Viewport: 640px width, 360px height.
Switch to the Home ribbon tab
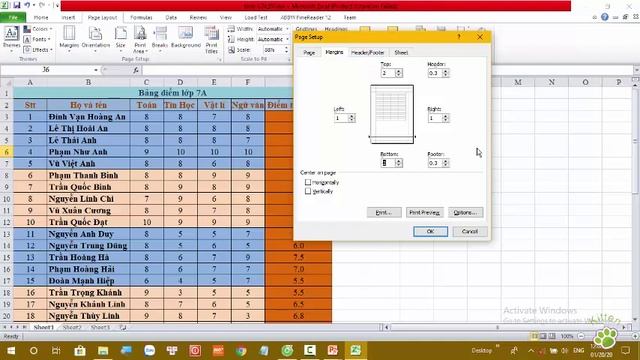click(41, 18)
